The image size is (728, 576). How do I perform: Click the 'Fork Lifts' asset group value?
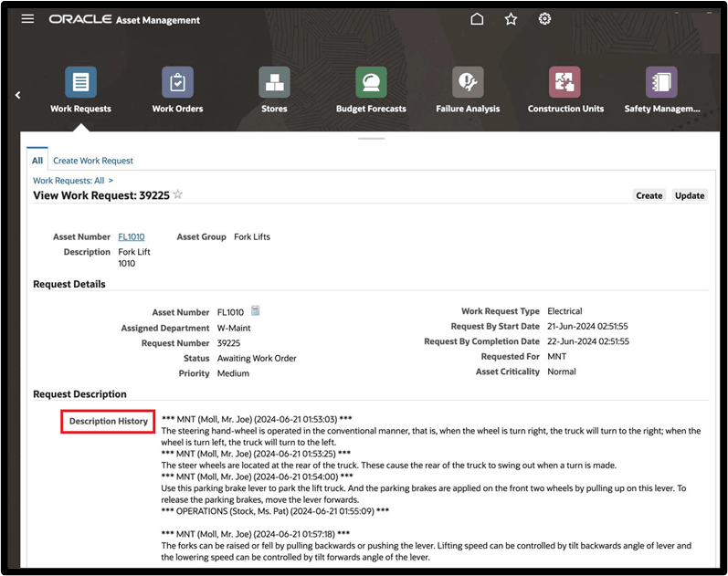pos(252,236)
